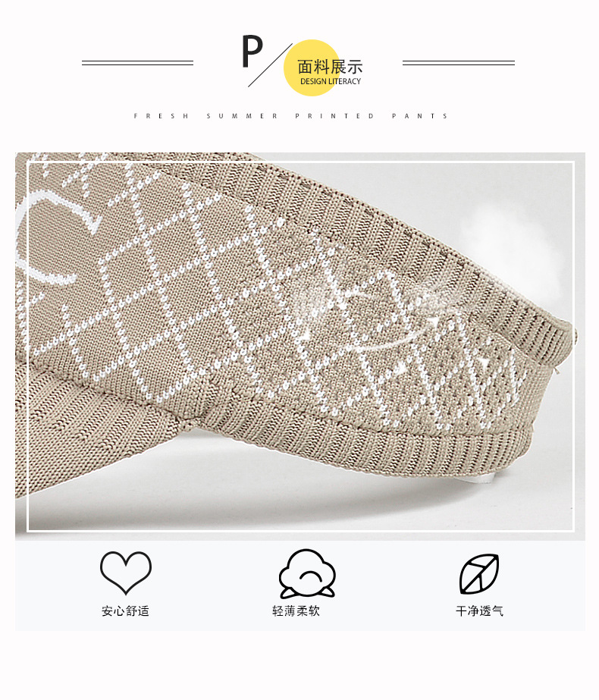Click the 干净透气 label
Image resolution: width=599 pixels, height=700 pixels.
(479, 611)
